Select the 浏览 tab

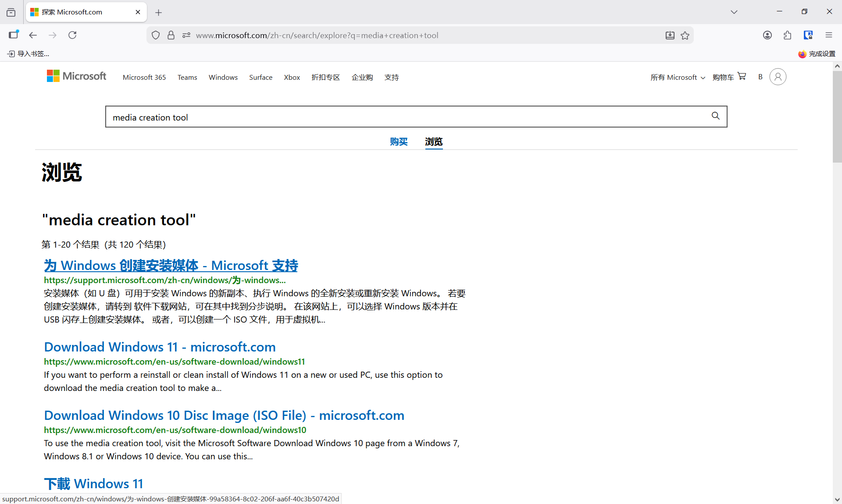[x=434, y=142]
